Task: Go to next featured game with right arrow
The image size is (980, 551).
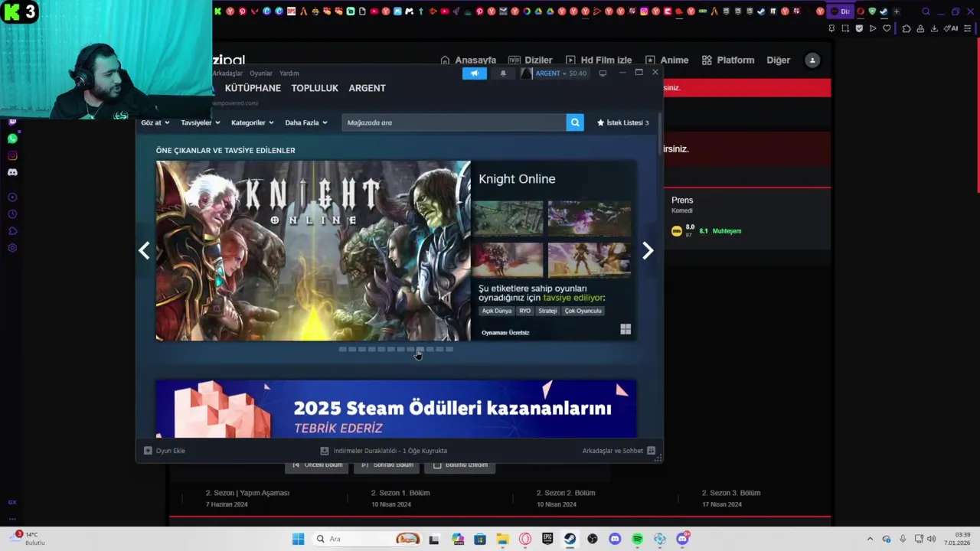Action: (648, 250)
